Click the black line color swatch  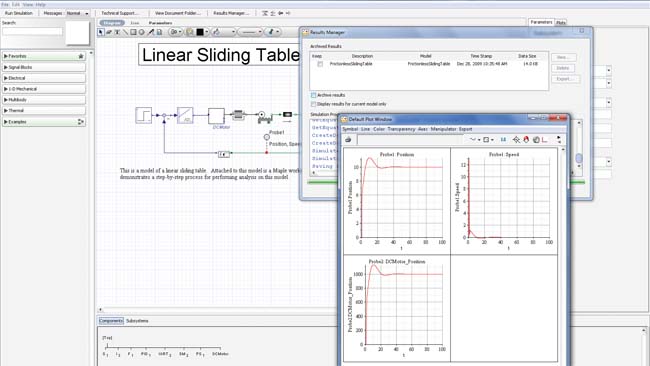(x=200, y=32)
